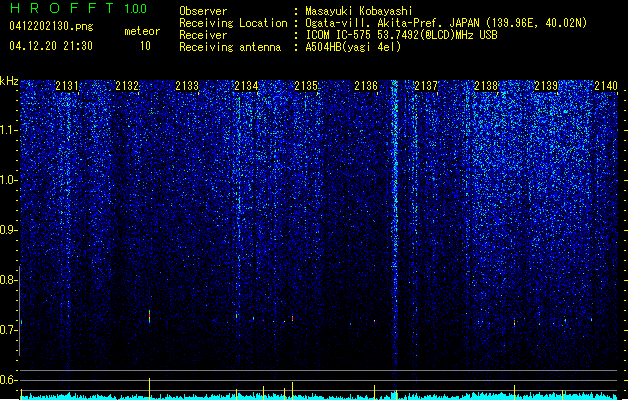The height and width of the screenshot is (400, 629).
Task: Click the 2138 time marker
Action: [x=486, y=86]
